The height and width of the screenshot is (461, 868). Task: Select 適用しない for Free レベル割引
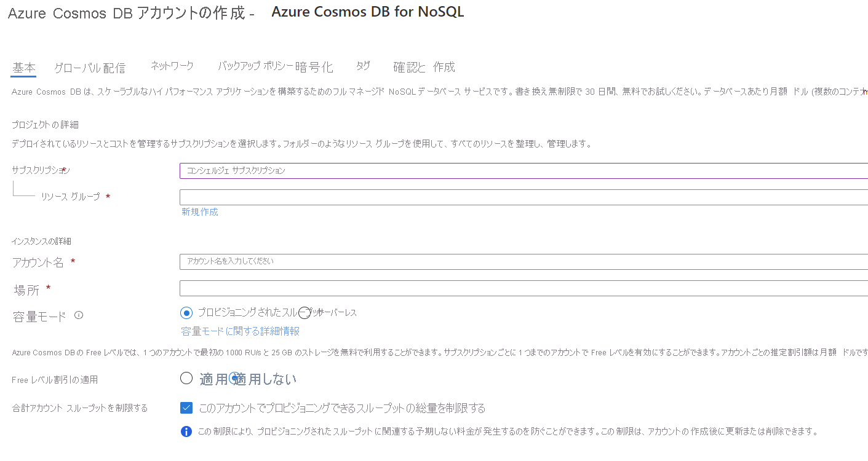pyautogui.click(x=234, y=379)
